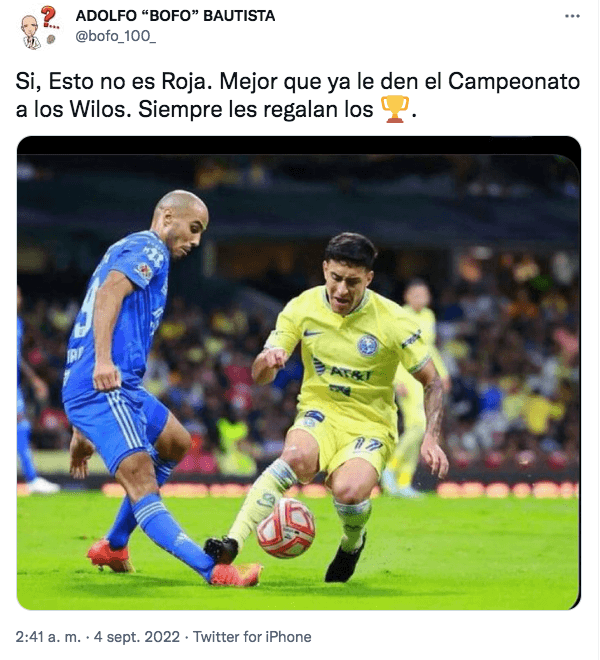This screenshot has height=660, width=600.
Task: Open the 2:41 a. m. timestamp
Action: tap(48, 637)
